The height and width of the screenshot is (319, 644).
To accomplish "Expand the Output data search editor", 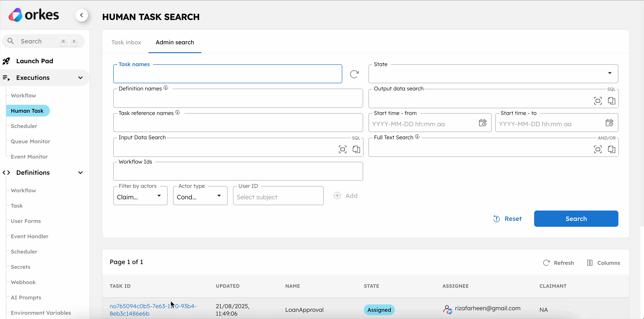I will (598, 101).
